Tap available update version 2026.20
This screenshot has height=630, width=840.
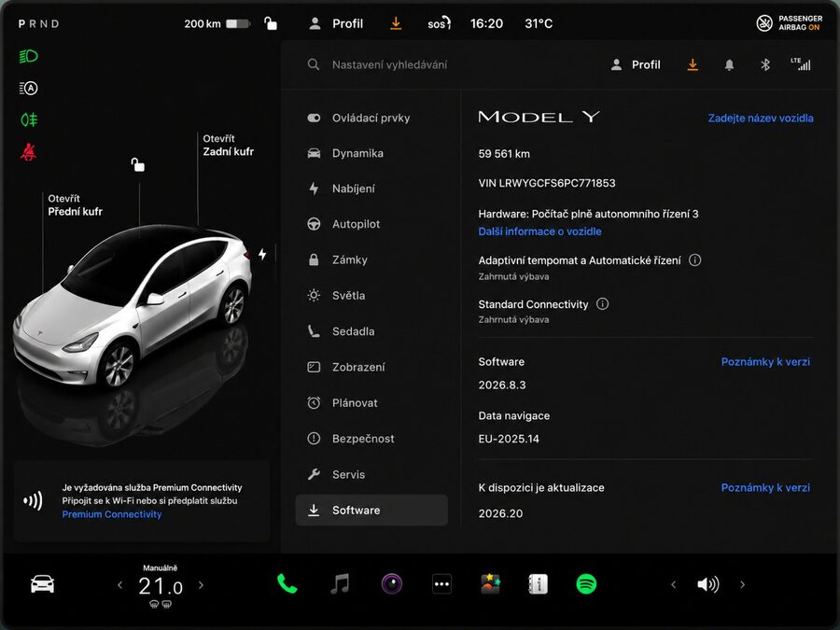tap(500, 513)
